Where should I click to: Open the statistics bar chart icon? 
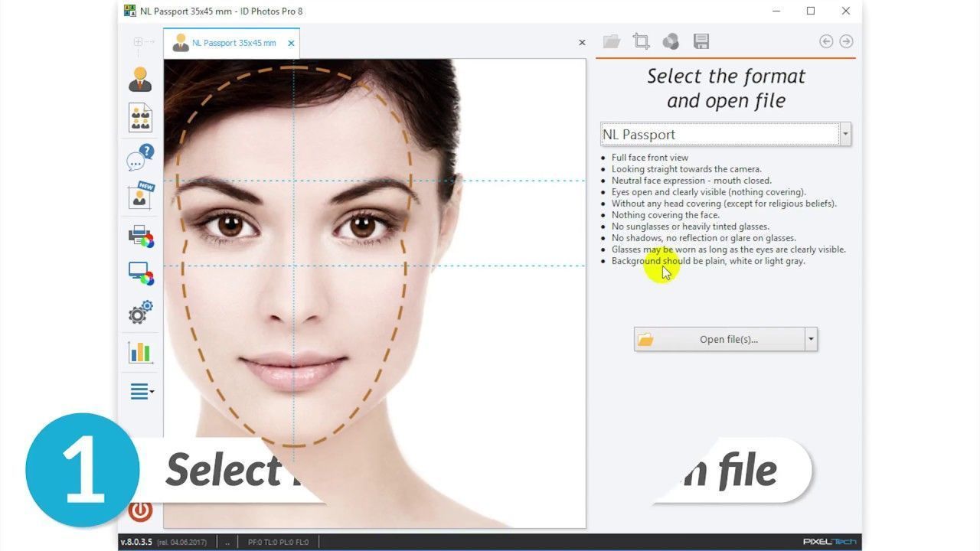(140, 352)
